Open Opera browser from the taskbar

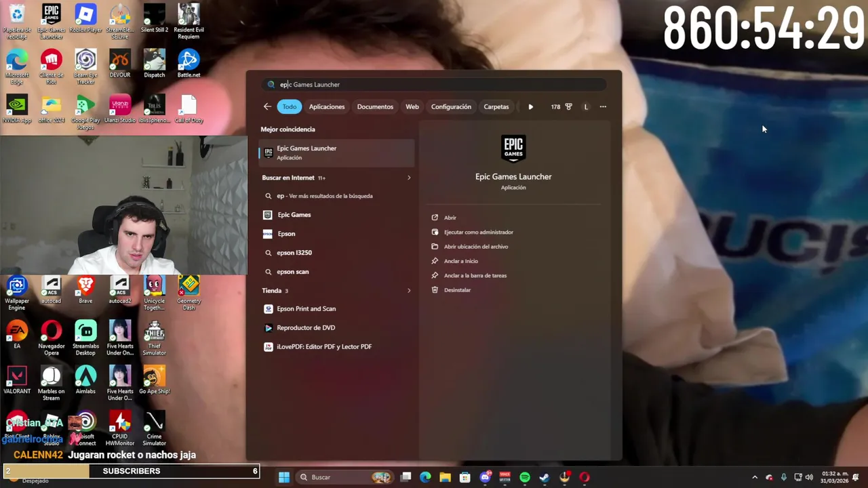[x=585, y=477]
